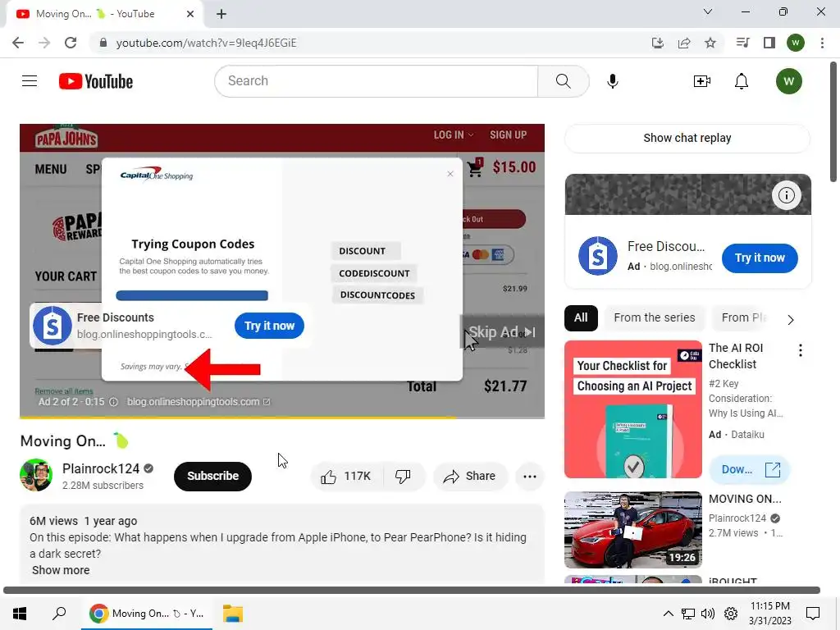
Task: Click the ad progress bar
Action: pos(282,418)
